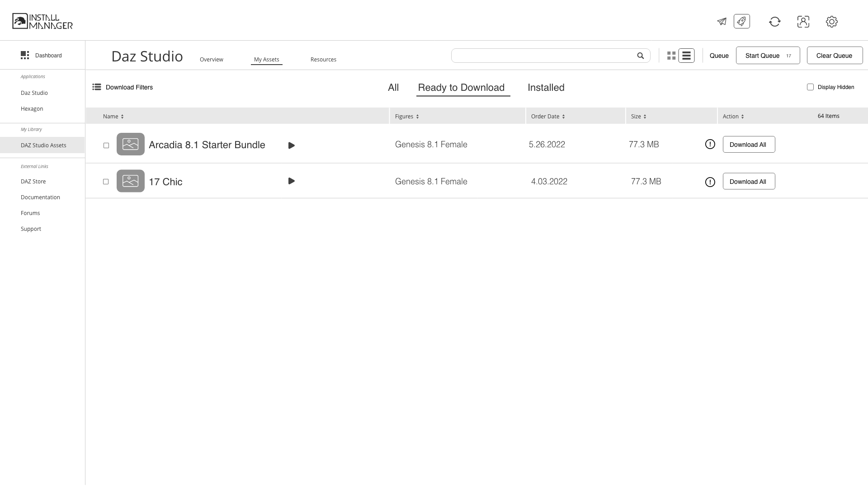Click order date 5.26.2022
Viewport: 868px width, 487px height.
click(547, 144)
